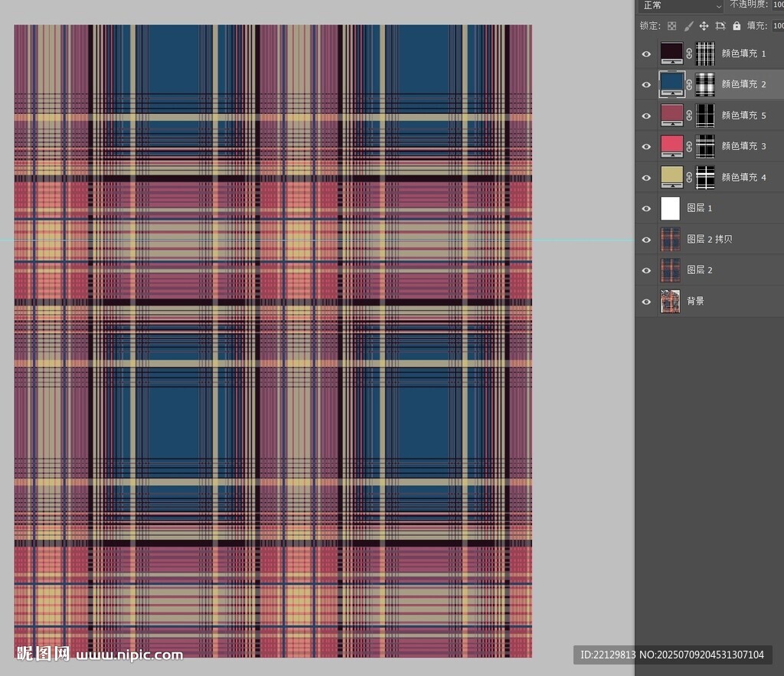Image resolution: width=784 pixels, height=676 pixels.
Task: Select the white 图层 1 thumbnail
Action: pyautogui.click(x=670, y=208)
